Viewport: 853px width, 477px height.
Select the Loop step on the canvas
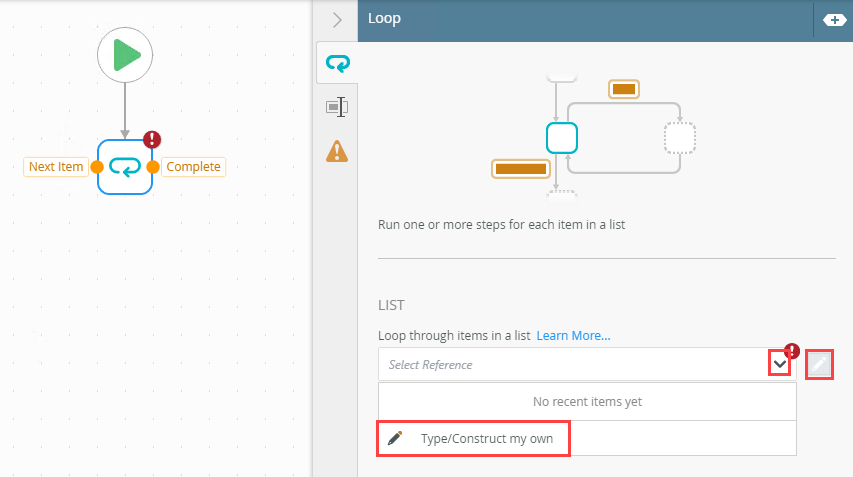pyautogui.click(x=125, y=166)
